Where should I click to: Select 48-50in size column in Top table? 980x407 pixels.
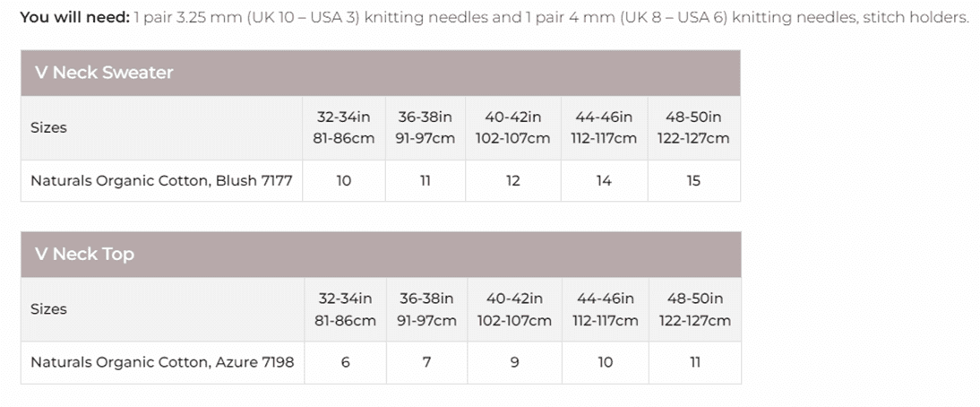click(695, 308)
